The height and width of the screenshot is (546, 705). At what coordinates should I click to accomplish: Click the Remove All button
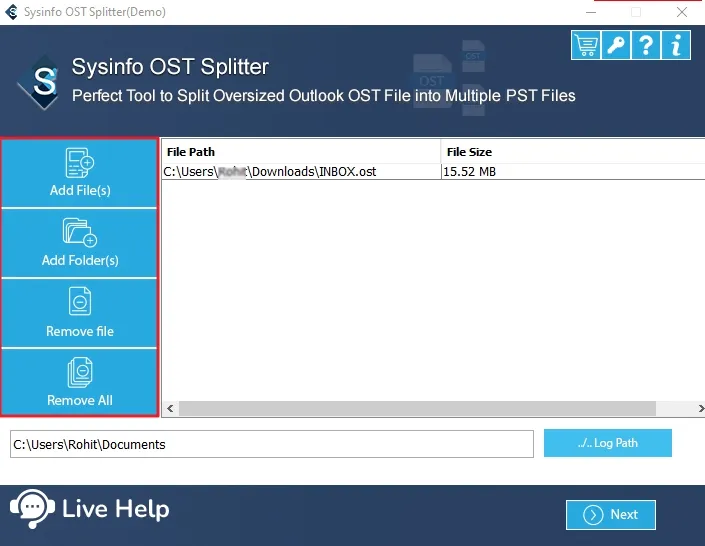click(80, 382)
